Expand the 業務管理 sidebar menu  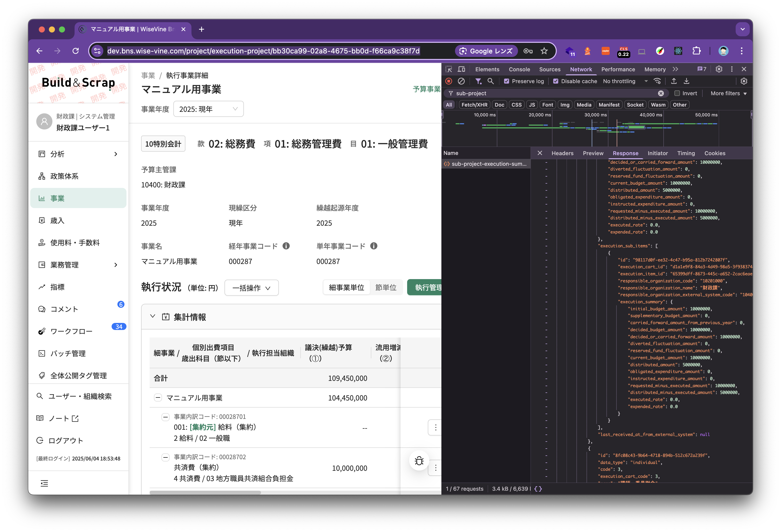78,265
